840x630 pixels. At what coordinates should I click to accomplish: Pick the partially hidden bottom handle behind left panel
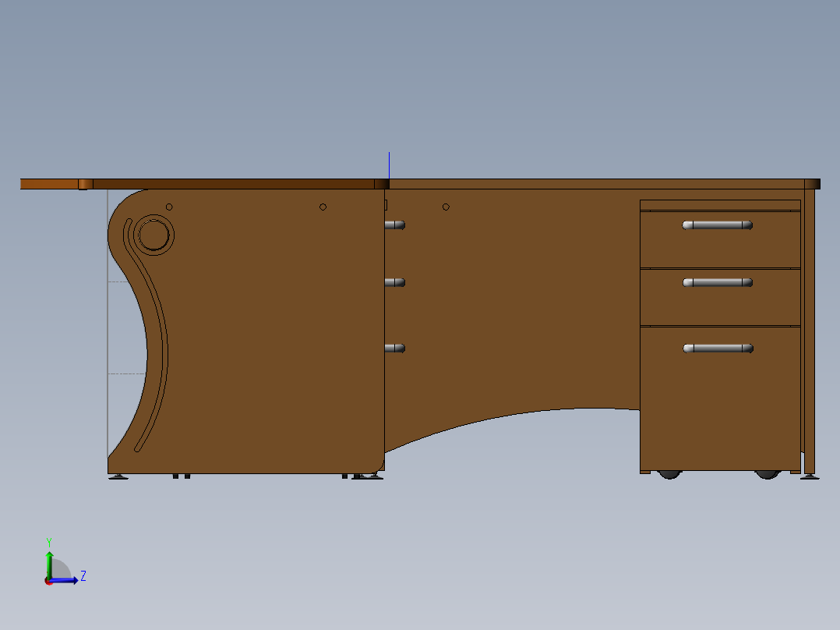pyautogui.click(x=395, y=349)
